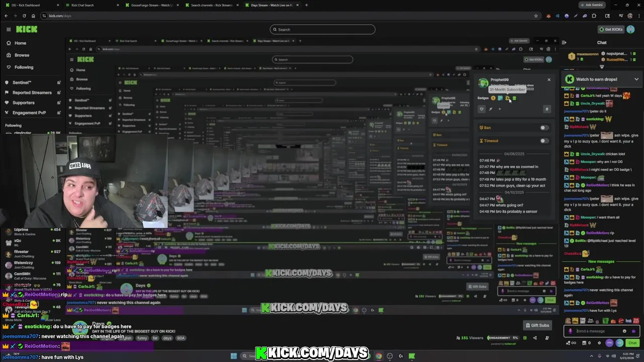This screenshot has width=644, height=362.
Task: Click the heart icon in streamed Prophet99 card
Action: (481, 109)
